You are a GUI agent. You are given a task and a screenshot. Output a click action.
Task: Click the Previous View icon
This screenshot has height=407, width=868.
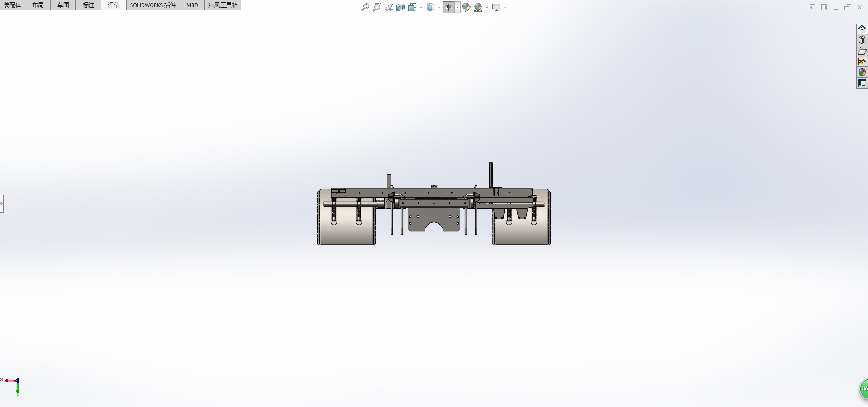pyautogui.click(x=389, y=7)
